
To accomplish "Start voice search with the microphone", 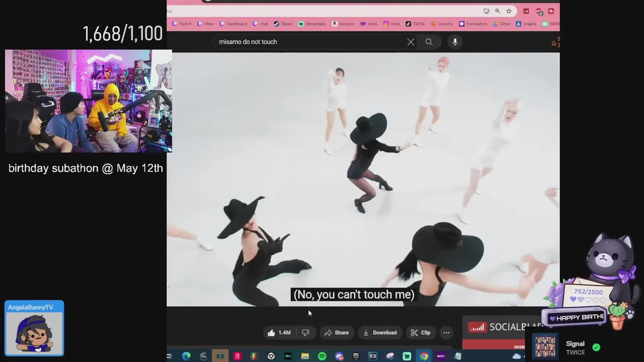I will click(455, 42).
